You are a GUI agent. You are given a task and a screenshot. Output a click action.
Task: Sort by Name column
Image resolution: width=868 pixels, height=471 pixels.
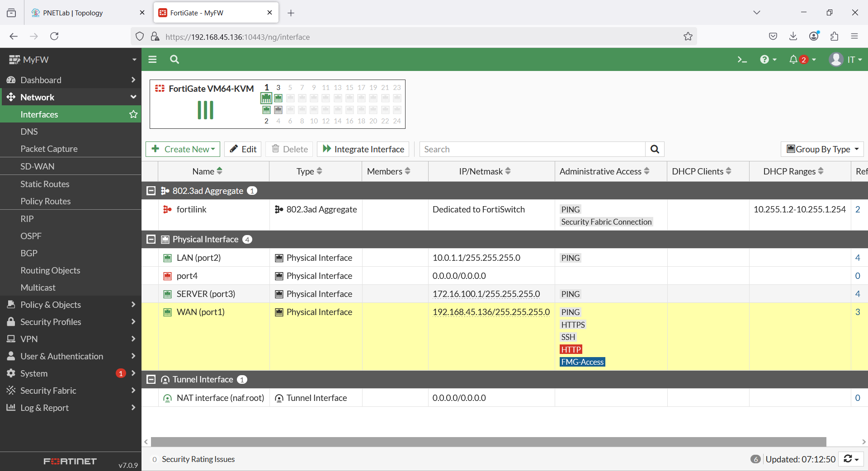pyautogui.click(x=207, y=171)
